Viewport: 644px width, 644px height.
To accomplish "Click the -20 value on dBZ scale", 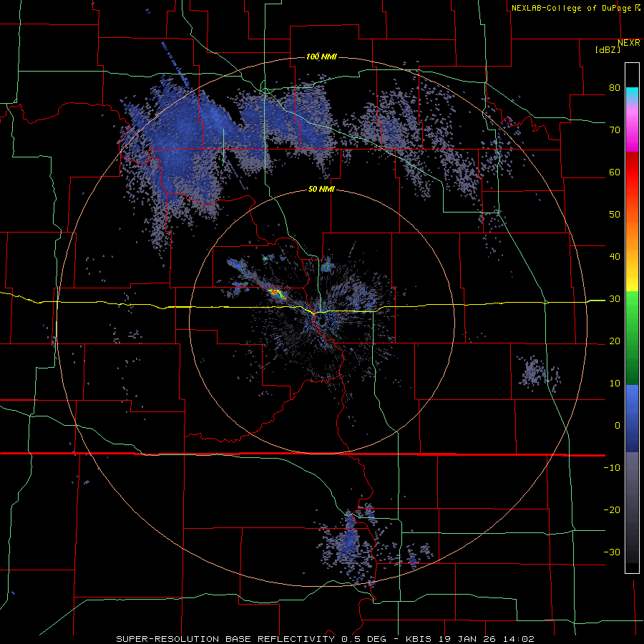I will coord(612,510).
